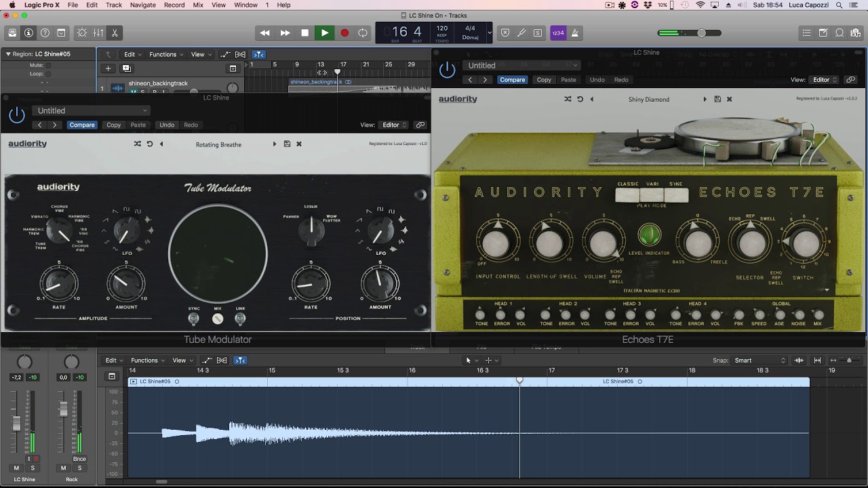
Task: Click Copy in Tube Modulator window
Action: [114, 125]
